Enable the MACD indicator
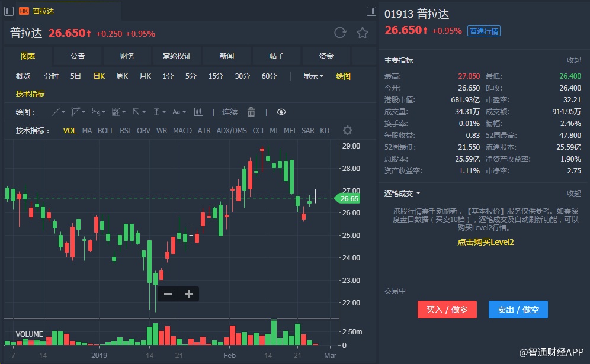Screen dimensions: 590x364 [182, 130]
